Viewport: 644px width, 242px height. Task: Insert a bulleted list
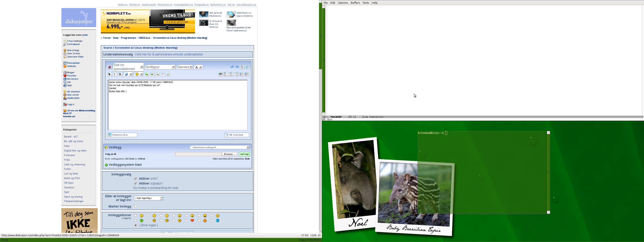click(247, 74)
